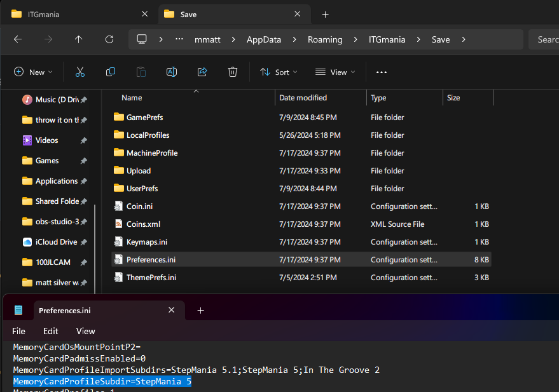Open the New dropdown menu
Viewport: 559px width, 392px height.
pos(33,72)
